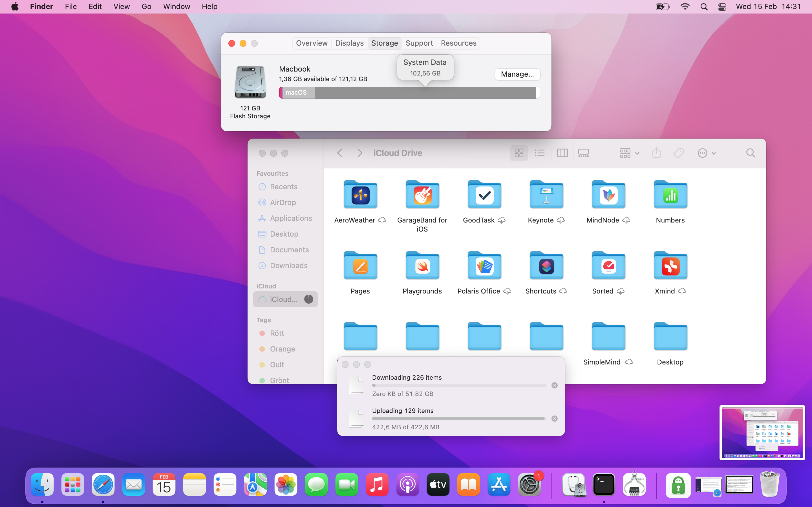
Task: Cancel the Uploading 129 items transfer
Action: (x=554, y=419)
